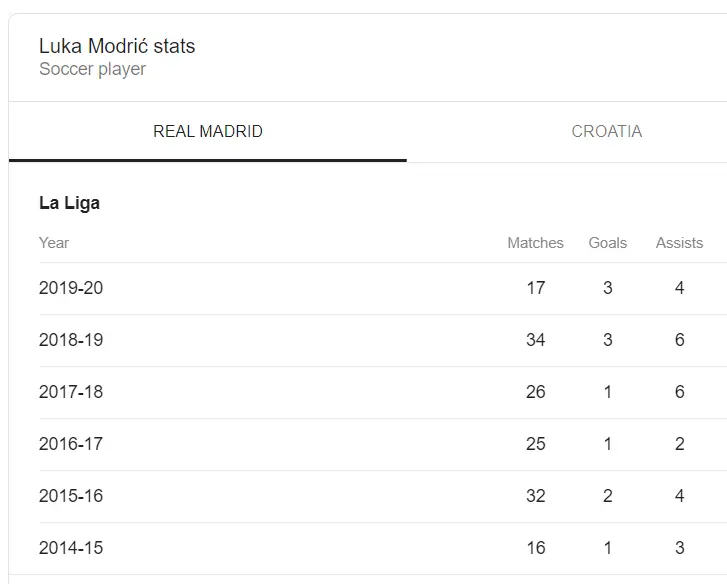The image size is (727, 584).
Task: Switch to the Real Madrid tab
Action: pyautogui.click(x=208, y=132)
